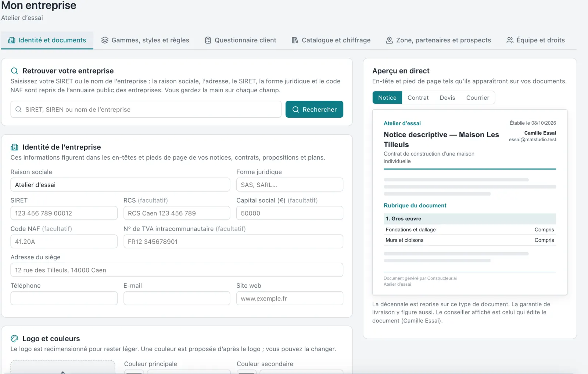Go to Catalogue et chiffrage tab

click(331, 40)
